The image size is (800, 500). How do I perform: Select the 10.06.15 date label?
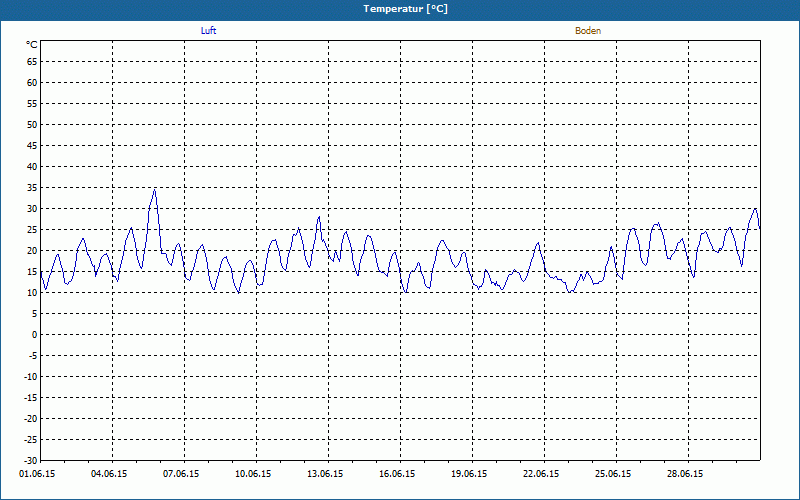[253, 474]
